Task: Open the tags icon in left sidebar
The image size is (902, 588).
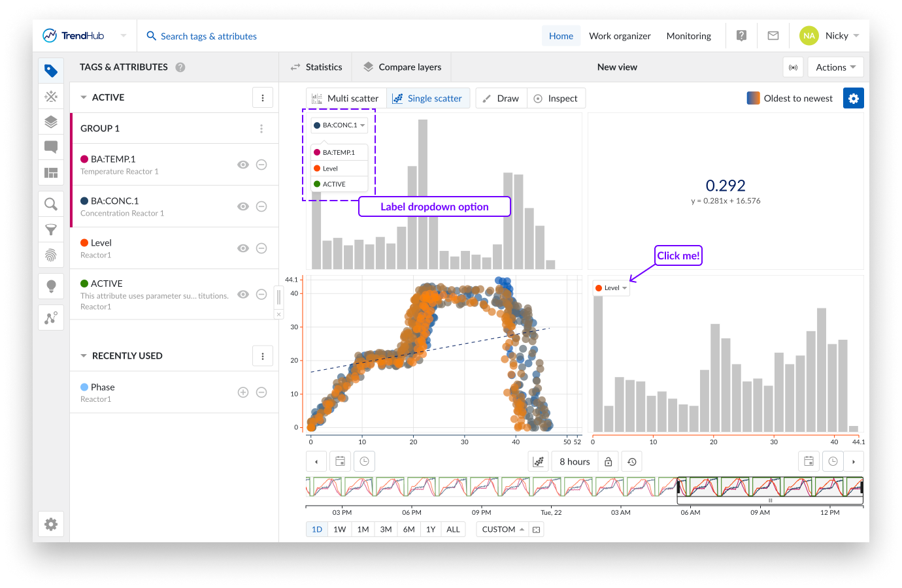Action: point(51,71)
